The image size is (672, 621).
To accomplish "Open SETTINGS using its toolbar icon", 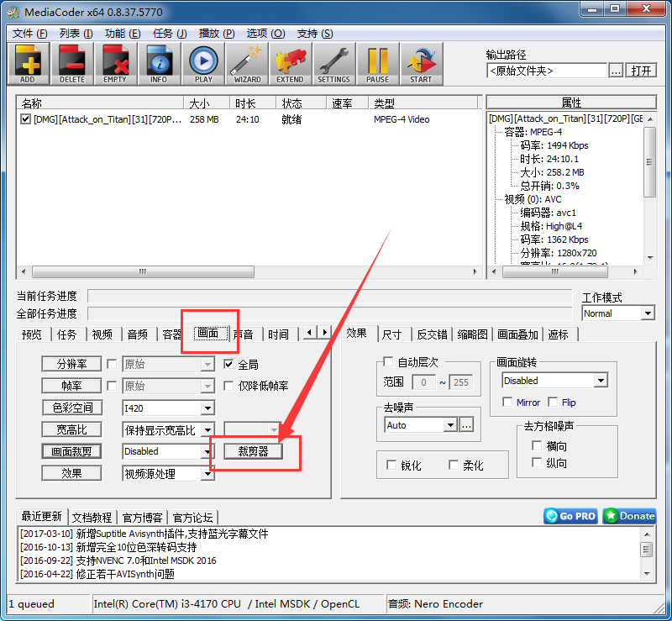I will pyautogui.click(x=334, y=63).
